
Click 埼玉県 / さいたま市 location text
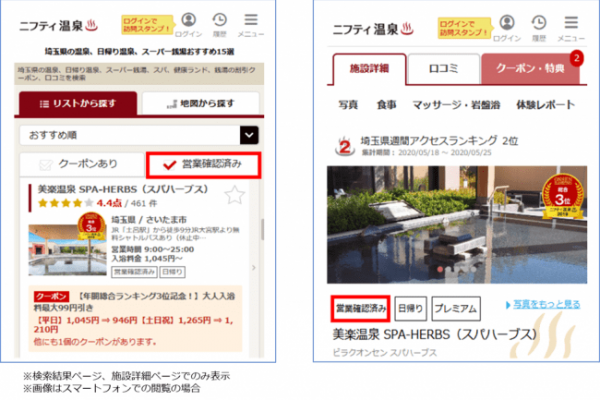pyautogui.click(x=149, y=220)
